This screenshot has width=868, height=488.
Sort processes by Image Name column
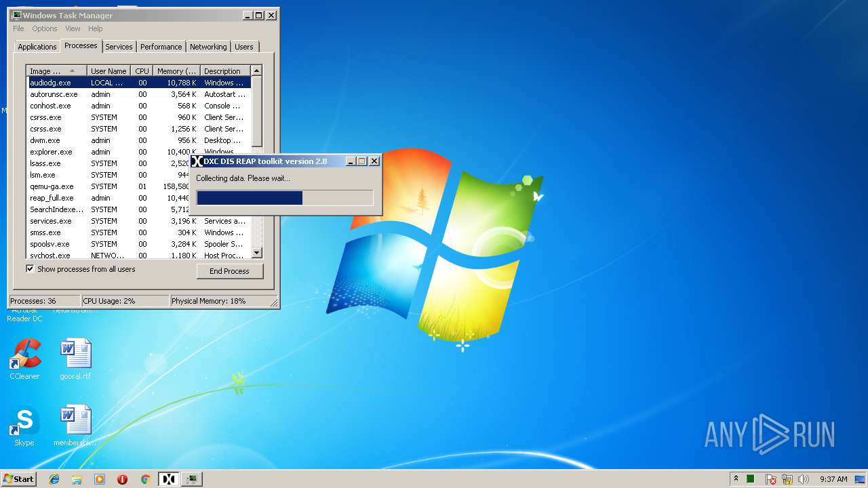[57, 70]
